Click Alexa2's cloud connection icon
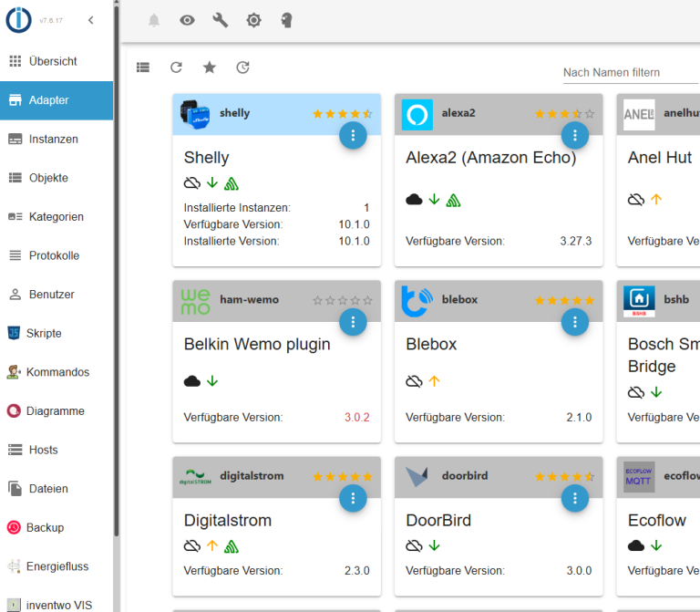This screenshot has width=700, height=612. point(414,200)
